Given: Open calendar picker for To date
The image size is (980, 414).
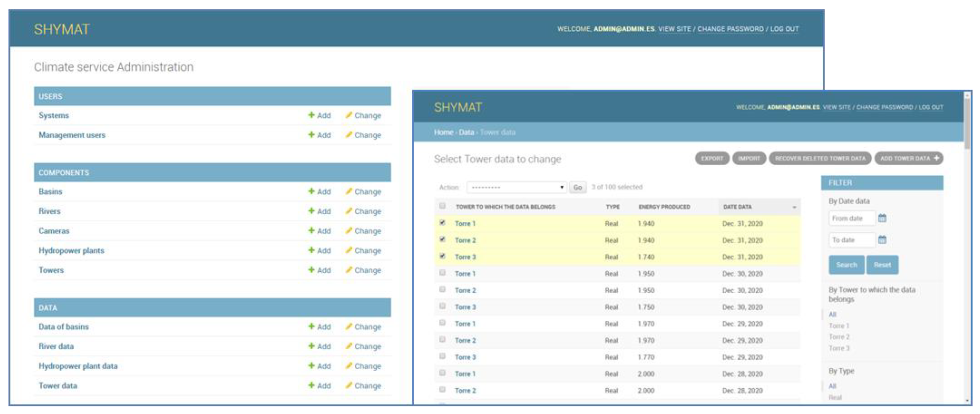Looking at the screenshot, I should point(882,240).
